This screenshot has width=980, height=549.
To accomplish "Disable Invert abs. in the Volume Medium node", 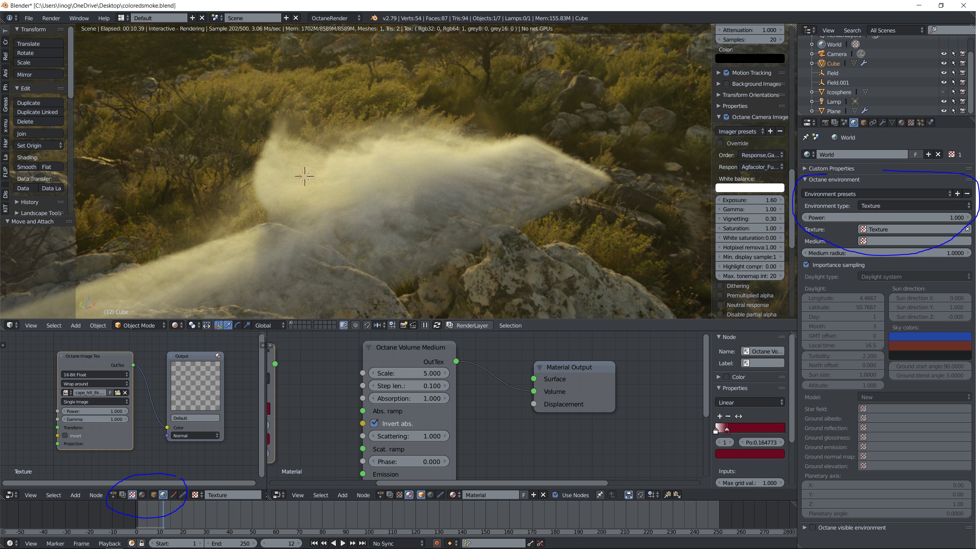I will coord(374,423).
